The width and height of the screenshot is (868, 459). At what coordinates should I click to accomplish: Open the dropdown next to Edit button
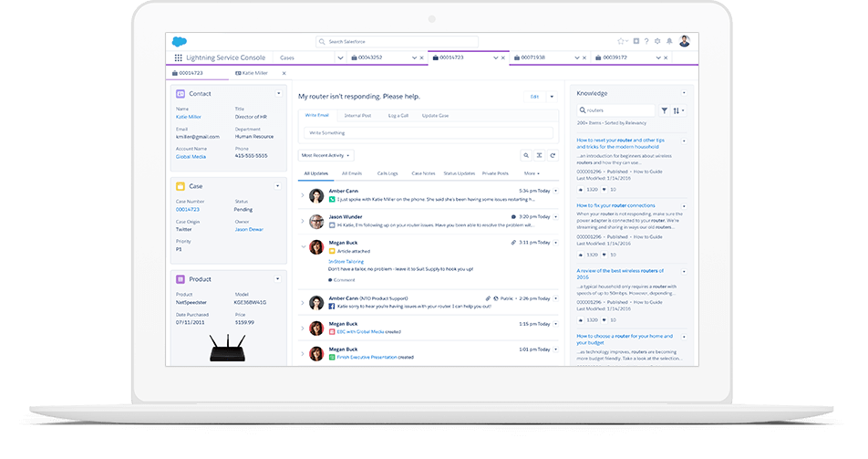tap(552, 97)
